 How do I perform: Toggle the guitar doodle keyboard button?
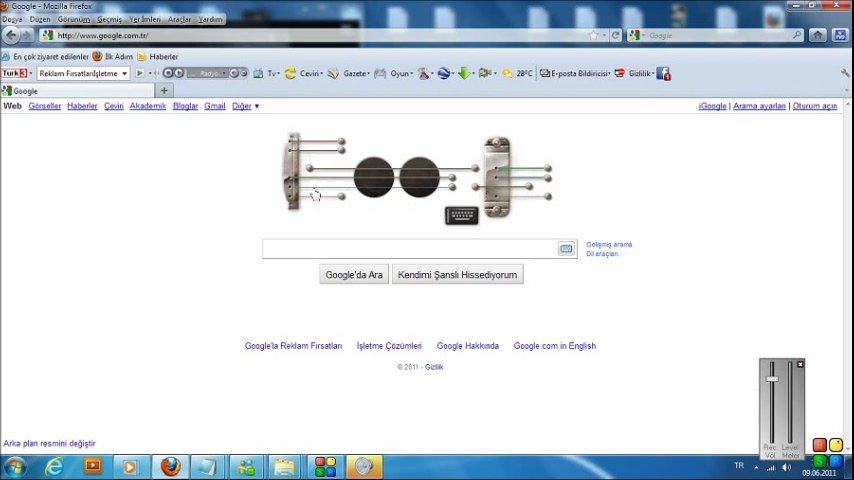tap(461, 215)
